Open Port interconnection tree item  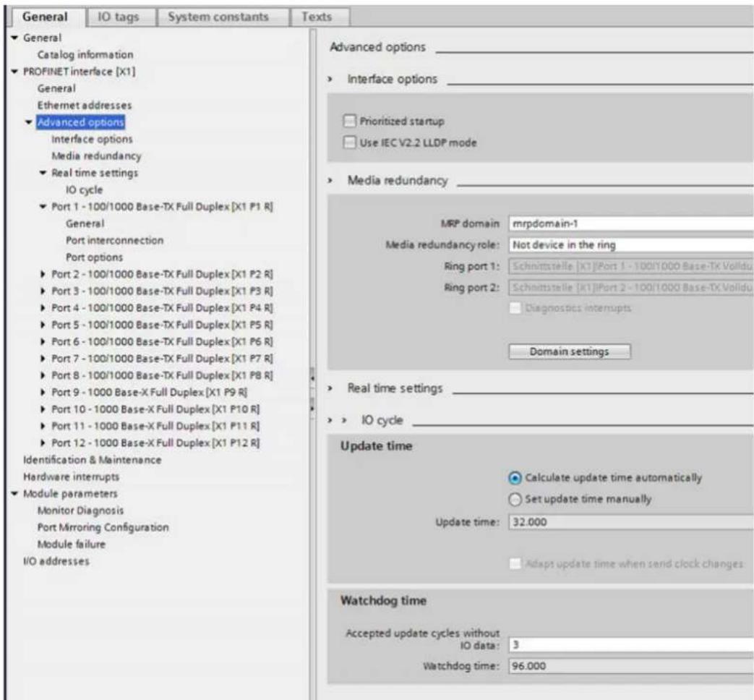[x=114, y=240]
